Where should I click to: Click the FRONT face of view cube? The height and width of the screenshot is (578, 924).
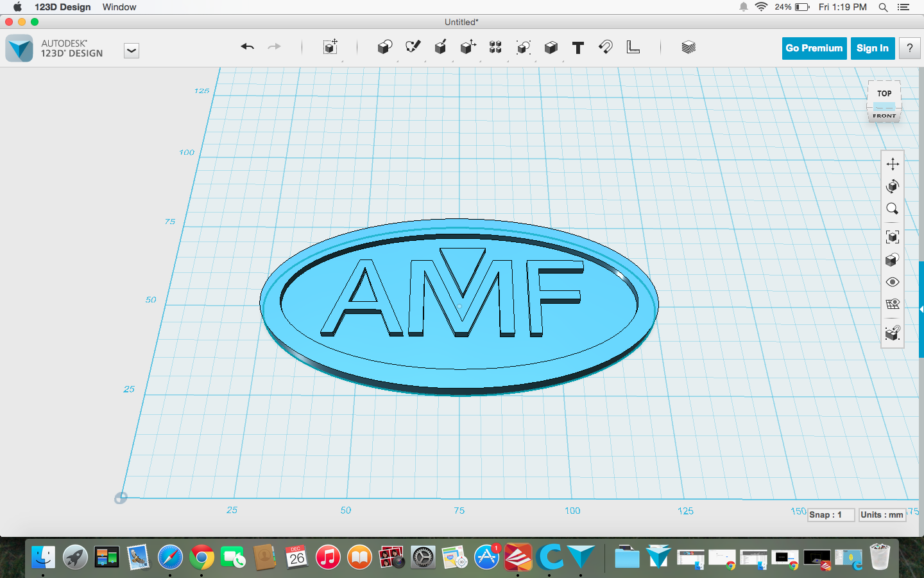point(884,116)
